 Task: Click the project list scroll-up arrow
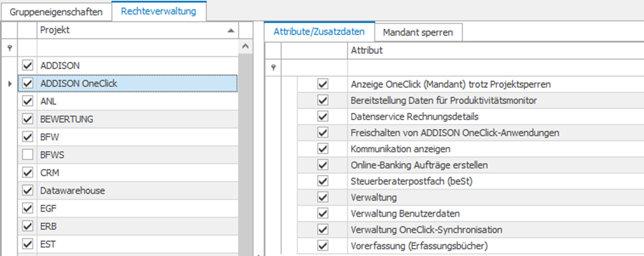coord(244,47)
